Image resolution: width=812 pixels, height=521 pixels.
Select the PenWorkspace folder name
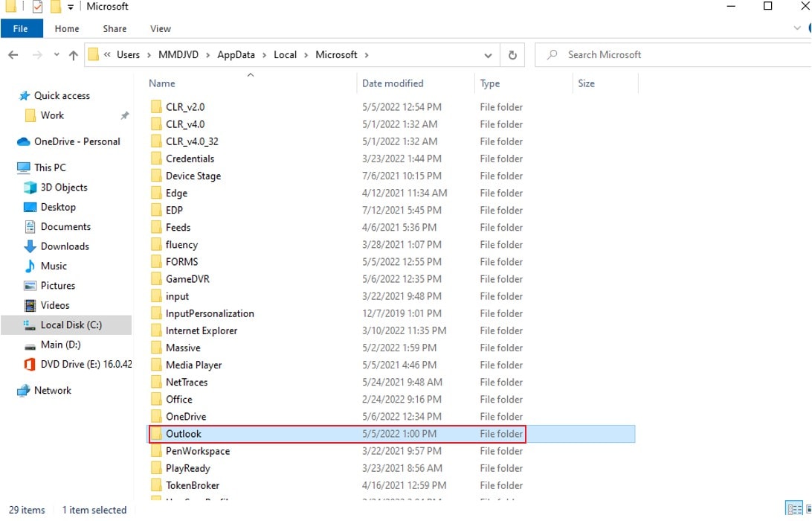[x=198, y=452]
